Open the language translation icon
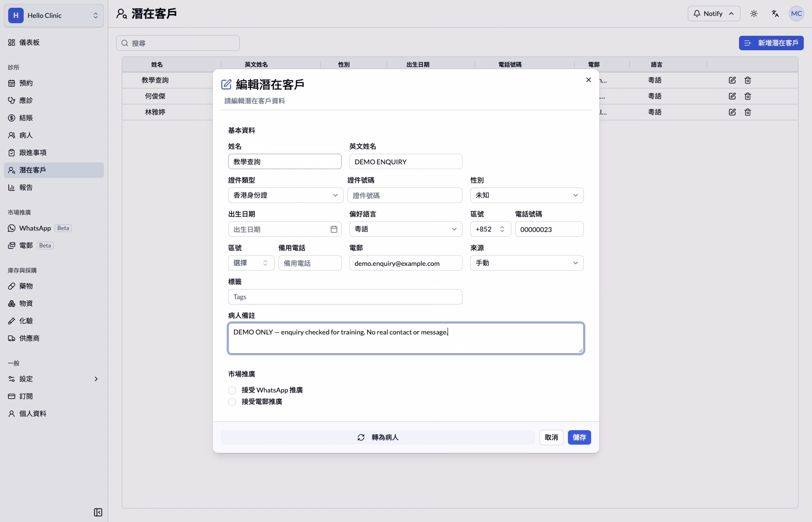 (x=775, y=14)
